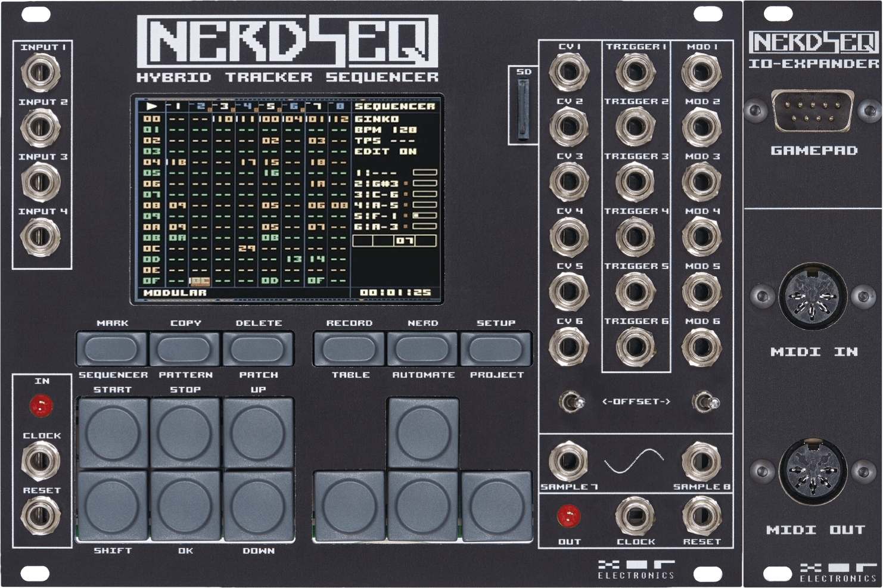Select the CV 1 output jack
Screen dimensions: 883x588
tap(568, 71)
